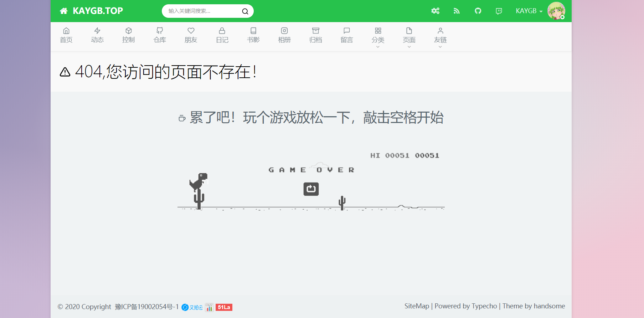Click the 51La statistics badge

pos(224,307)
